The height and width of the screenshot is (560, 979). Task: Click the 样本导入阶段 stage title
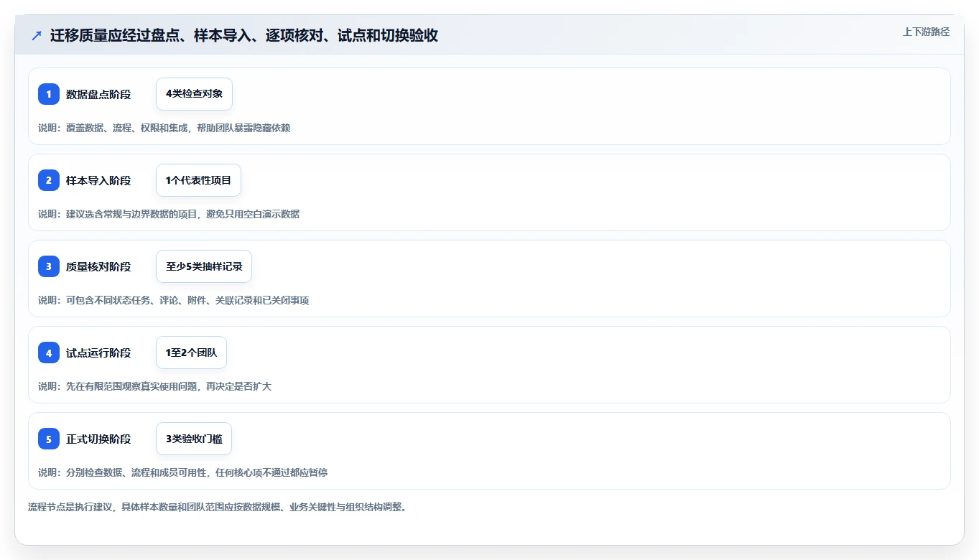pos(98,180)
